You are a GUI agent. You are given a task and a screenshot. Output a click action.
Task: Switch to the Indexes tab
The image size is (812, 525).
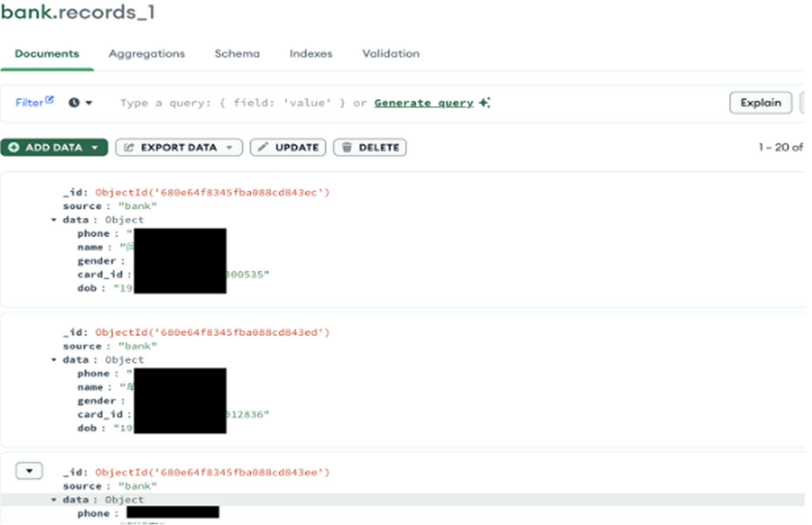311,54
